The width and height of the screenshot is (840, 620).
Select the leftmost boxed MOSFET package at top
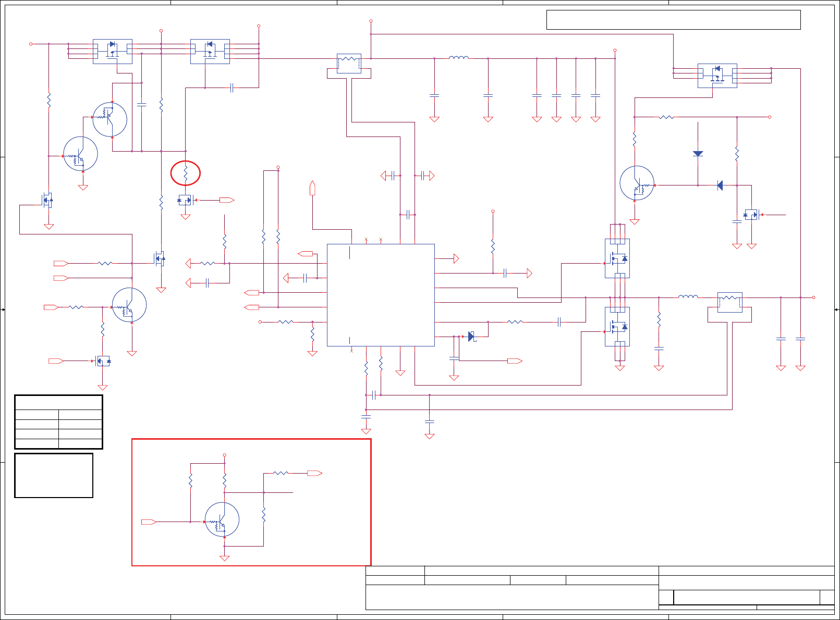coord(113,52)
